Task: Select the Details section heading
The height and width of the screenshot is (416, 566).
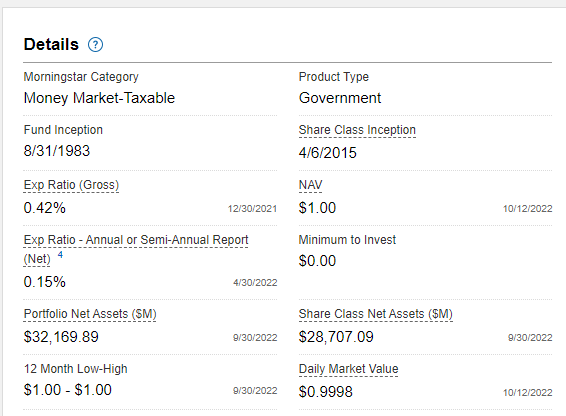Action: click(x=51, y=45)
